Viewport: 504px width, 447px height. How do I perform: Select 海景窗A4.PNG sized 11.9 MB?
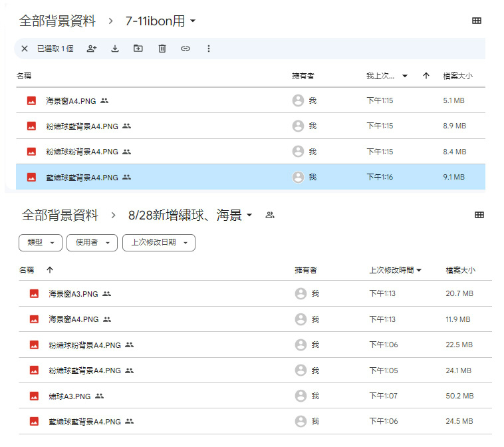click(x=255, y=319)
